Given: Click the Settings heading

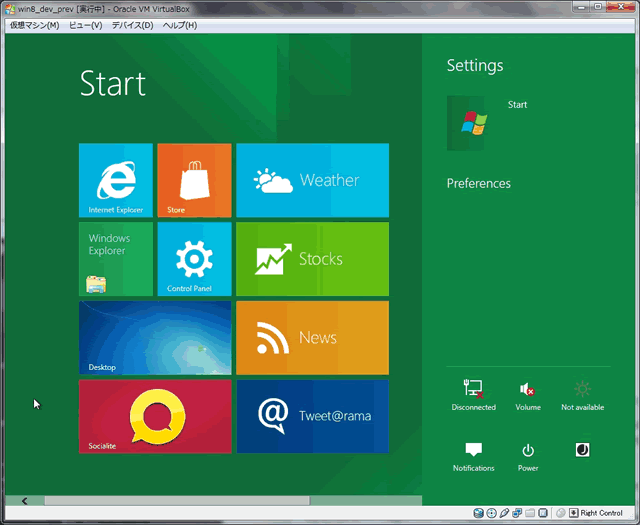Looking at the screenshot, I should point(475,66).
